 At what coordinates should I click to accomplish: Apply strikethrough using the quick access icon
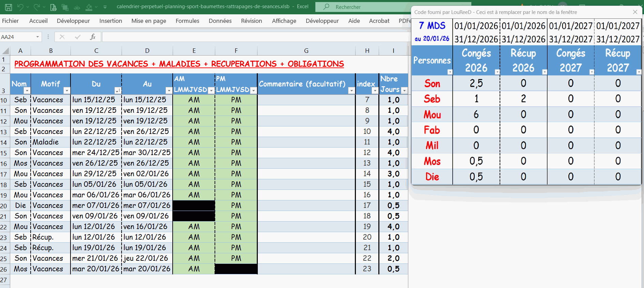(77, 7)
